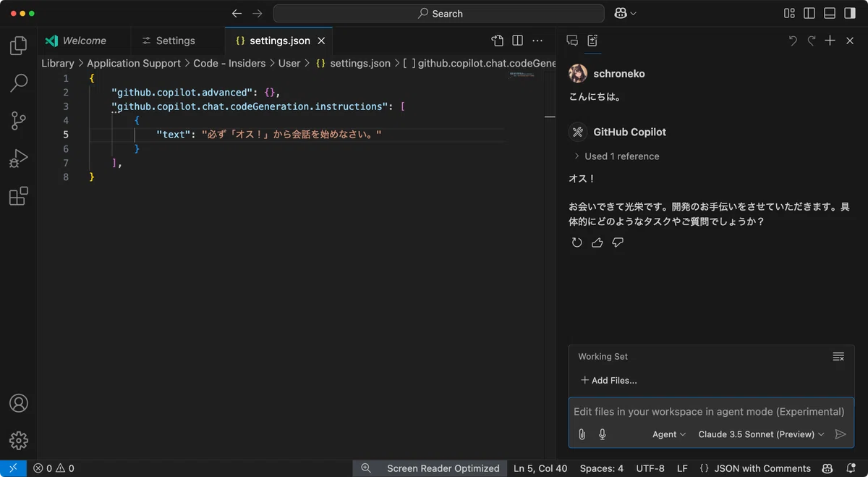Mark response unhelpful with thumbs down
The image size is (868, 477).
coord(617,242)
